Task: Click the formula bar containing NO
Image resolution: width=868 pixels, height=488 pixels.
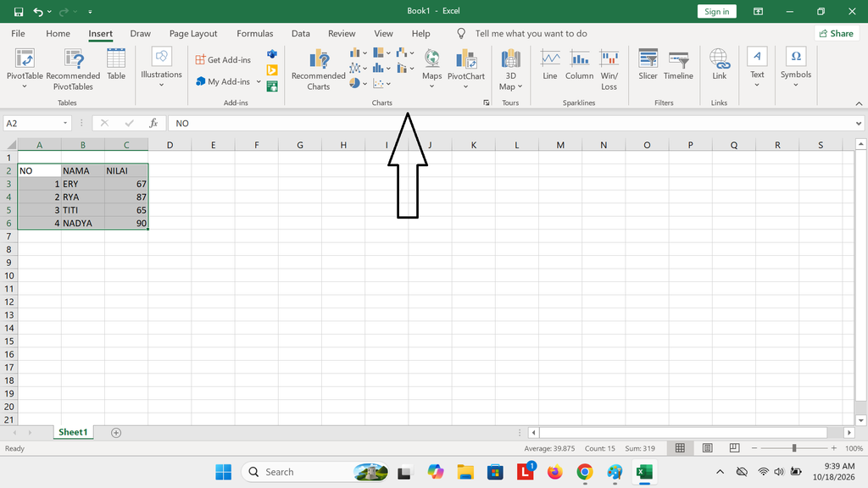Action: click(515, 123)
